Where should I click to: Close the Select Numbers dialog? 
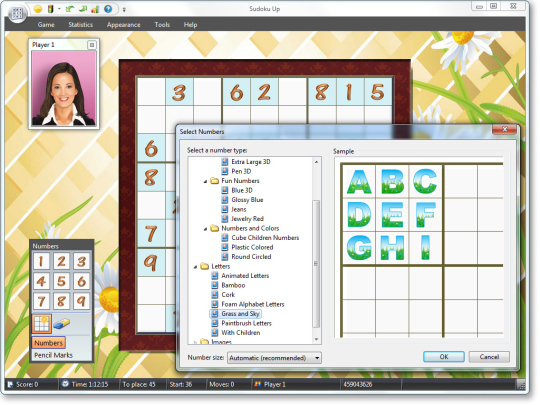pos(505,129)
